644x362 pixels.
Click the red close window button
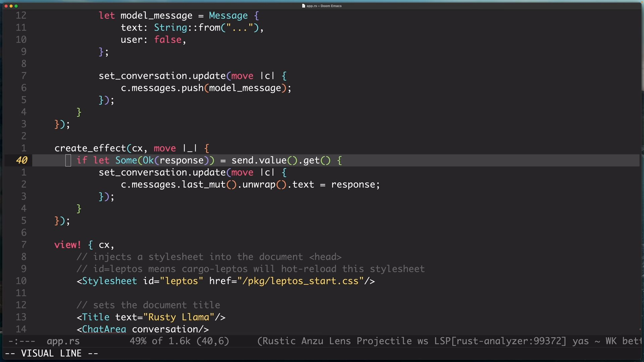click(6, 6)
